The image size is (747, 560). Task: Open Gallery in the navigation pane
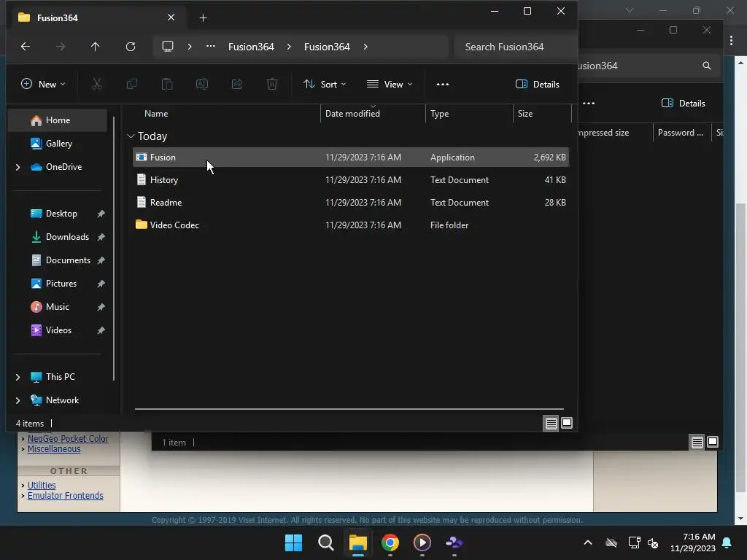[58, 144]
